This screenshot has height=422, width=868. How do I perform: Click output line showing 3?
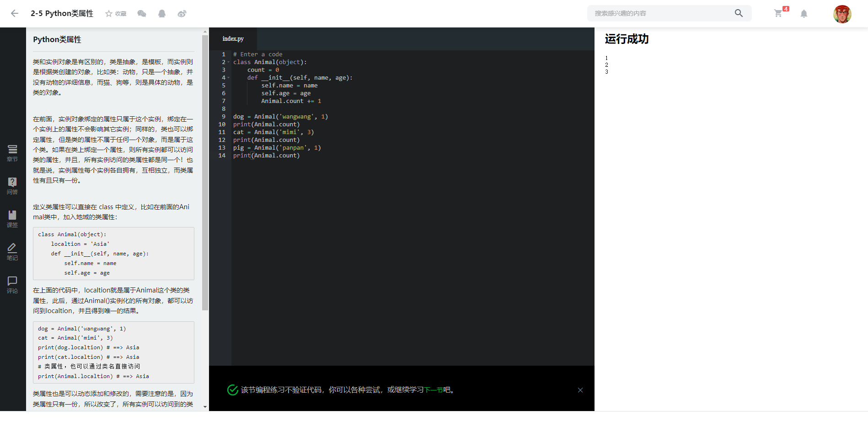[x=606, y=72]
